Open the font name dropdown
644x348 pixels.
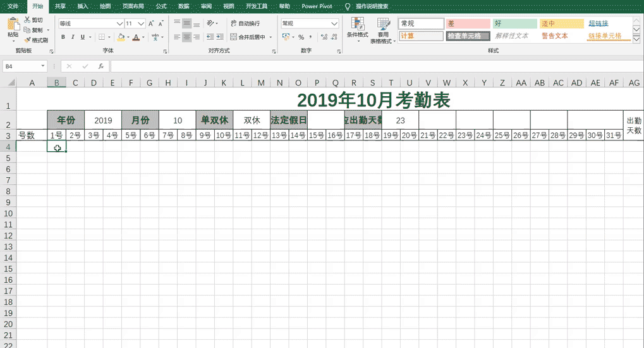point(120,23)
